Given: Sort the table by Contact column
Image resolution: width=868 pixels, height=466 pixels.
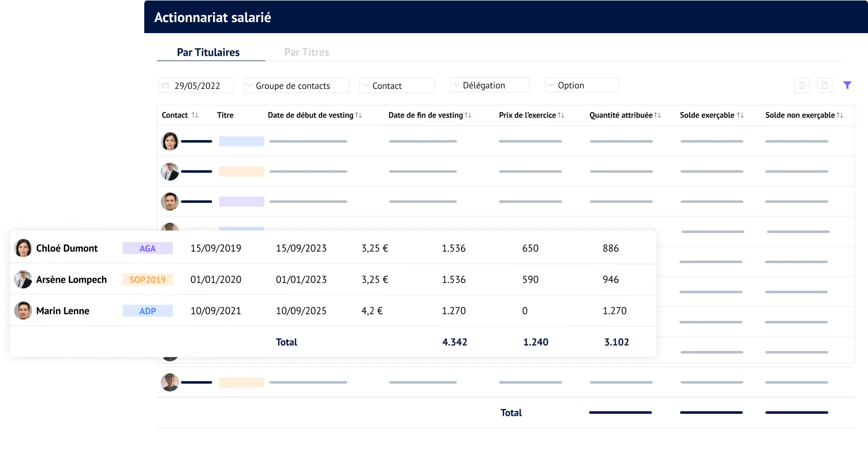Looking at the screenshot, I should pos(195,115).
